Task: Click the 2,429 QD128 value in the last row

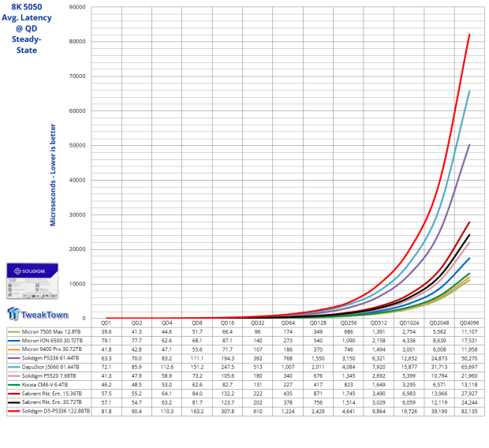Action: tap(318, 412)
